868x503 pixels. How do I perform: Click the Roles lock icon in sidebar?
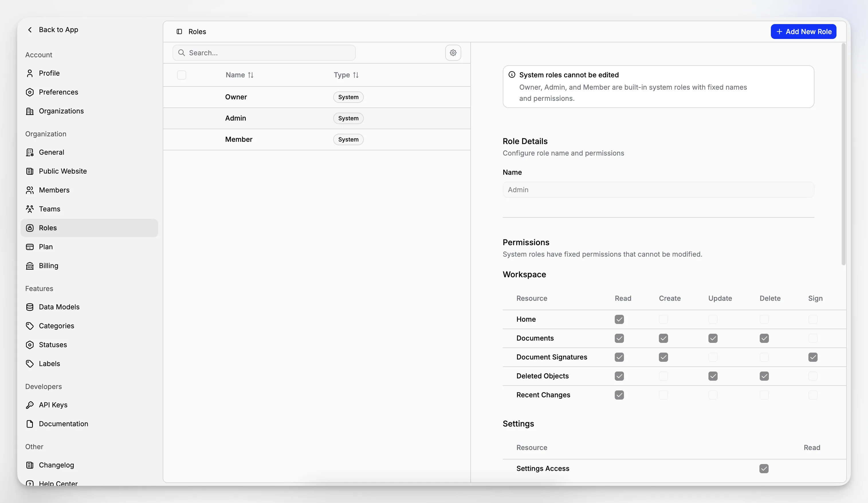(30, 228)
